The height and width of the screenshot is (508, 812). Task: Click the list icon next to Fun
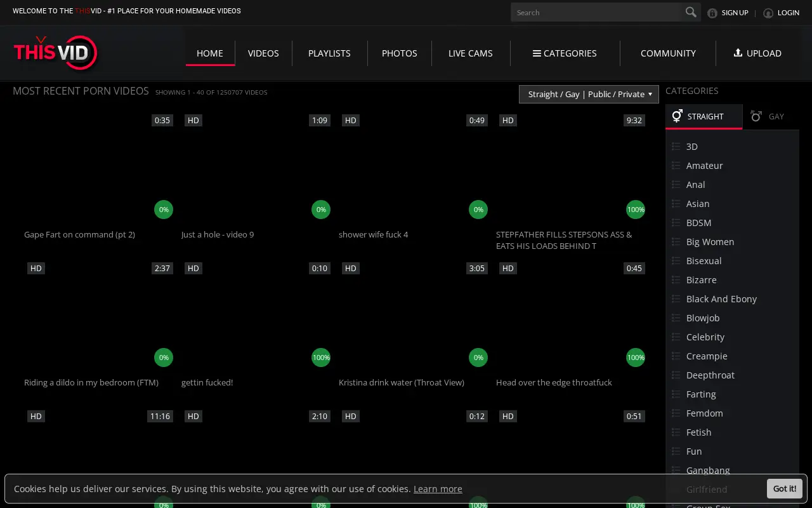676,451
